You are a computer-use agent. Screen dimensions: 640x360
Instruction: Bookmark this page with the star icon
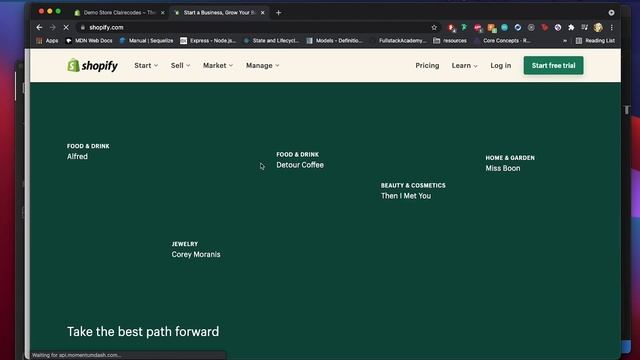pyautogui.click(x=434, y=27)
